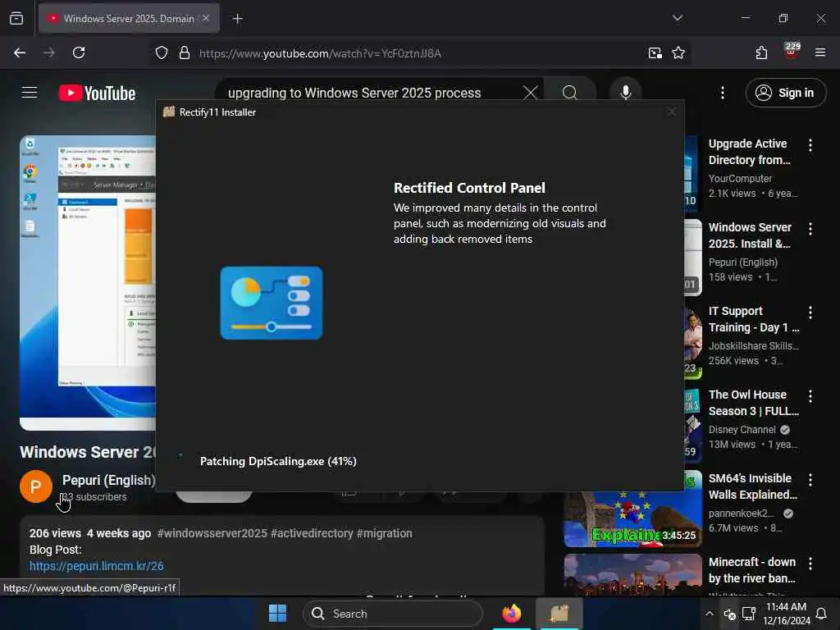This screenshot has height=630, width=840.
Task: Open the Windows Start button
Action: point(277,614)
